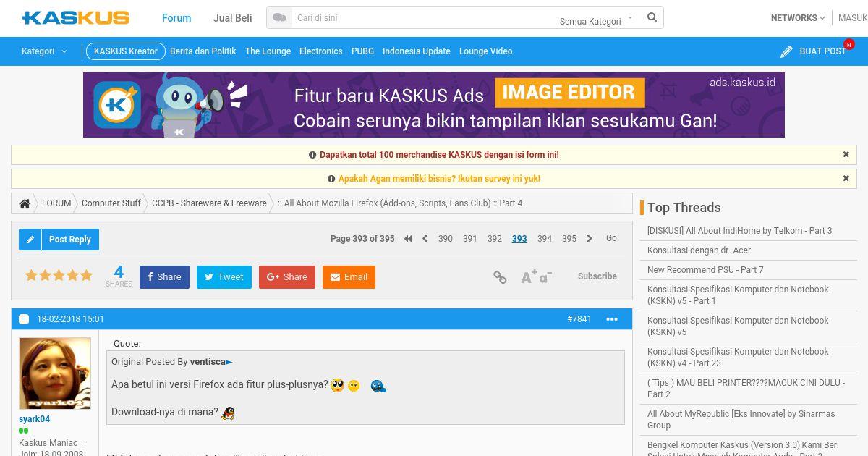
Task: Decrease font size with a- icon
Action: [x=545, y=277]
